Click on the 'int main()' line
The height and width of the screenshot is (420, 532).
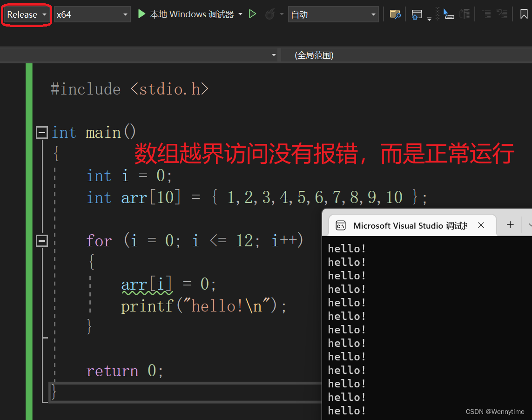tap(93, 132)
